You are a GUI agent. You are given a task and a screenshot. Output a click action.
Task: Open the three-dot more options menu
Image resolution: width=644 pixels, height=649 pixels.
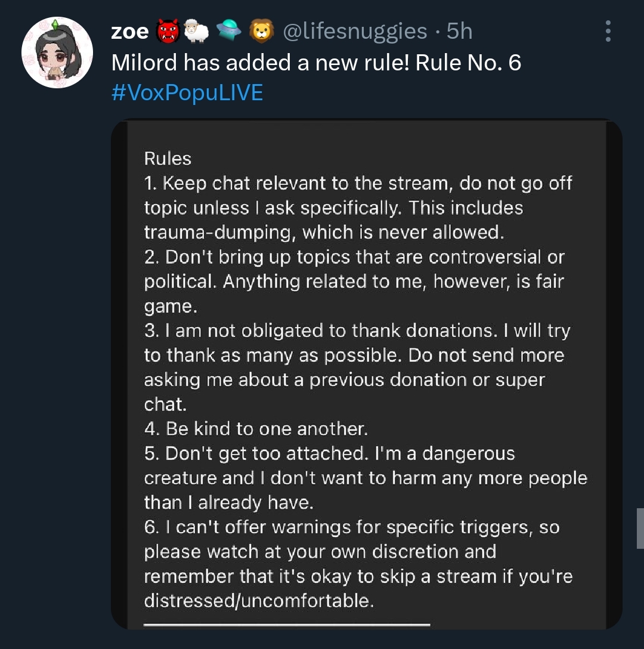click(x=608, y=31)
